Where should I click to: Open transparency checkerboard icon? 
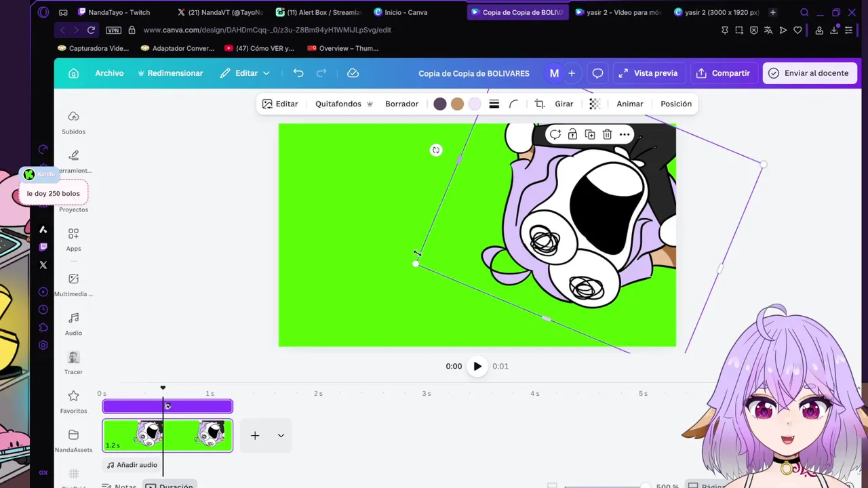point(595,104)
